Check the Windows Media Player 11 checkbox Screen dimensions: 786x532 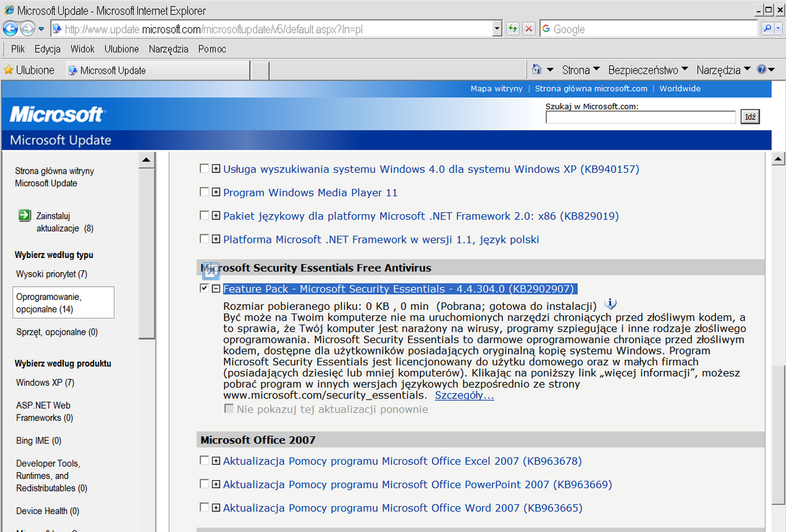pos(204,192)
